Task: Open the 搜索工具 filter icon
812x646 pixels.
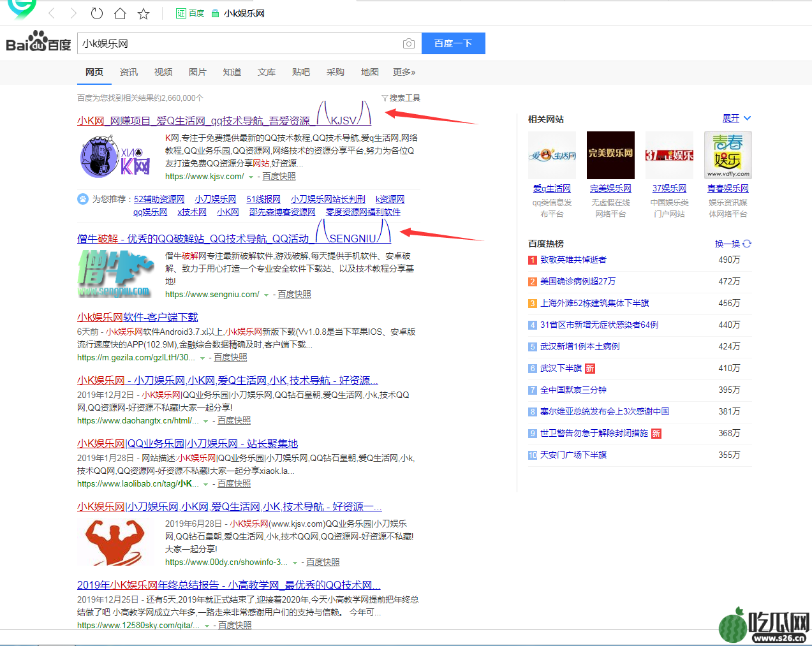Action: 385,98
